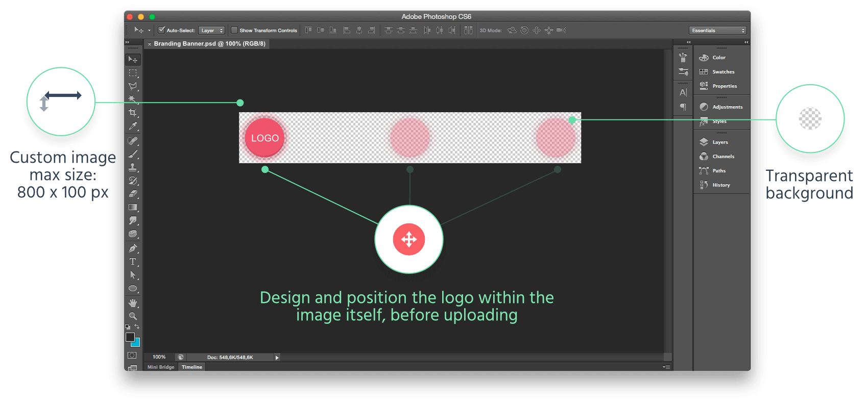Viewport: 868px width, 408px height.
Task: Select the Crop tool
Action: pos(133,113)
